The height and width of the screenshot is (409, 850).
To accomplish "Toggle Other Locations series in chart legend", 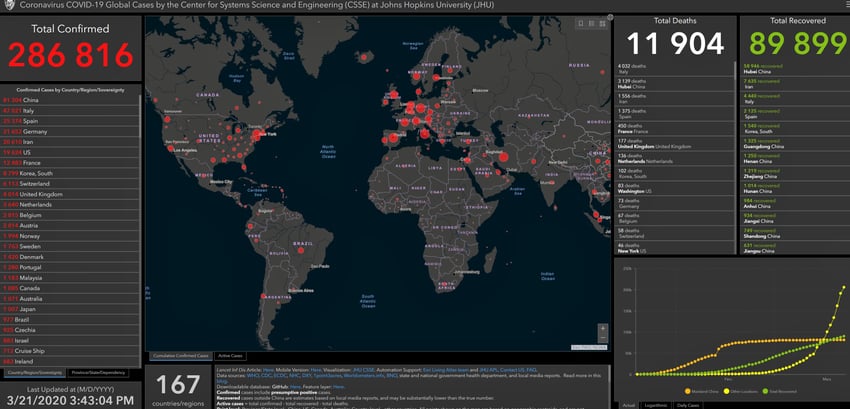I will pyautogui.click(x=742, y=389).
